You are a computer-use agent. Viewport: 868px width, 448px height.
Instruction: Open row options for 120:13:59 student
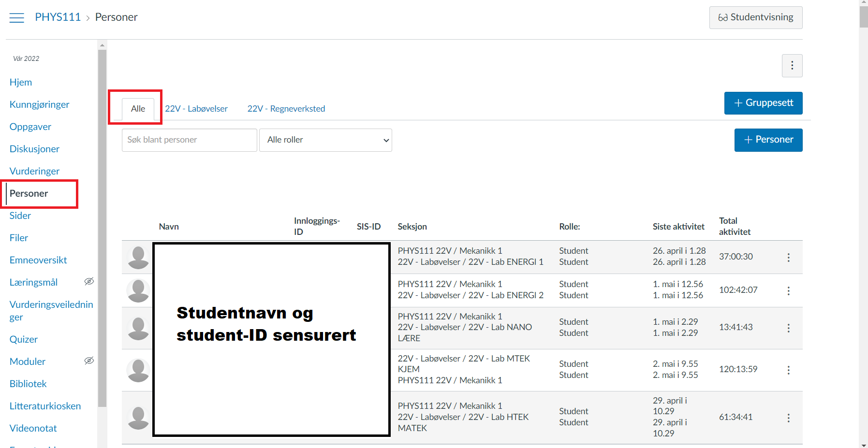tap(788, 370)
